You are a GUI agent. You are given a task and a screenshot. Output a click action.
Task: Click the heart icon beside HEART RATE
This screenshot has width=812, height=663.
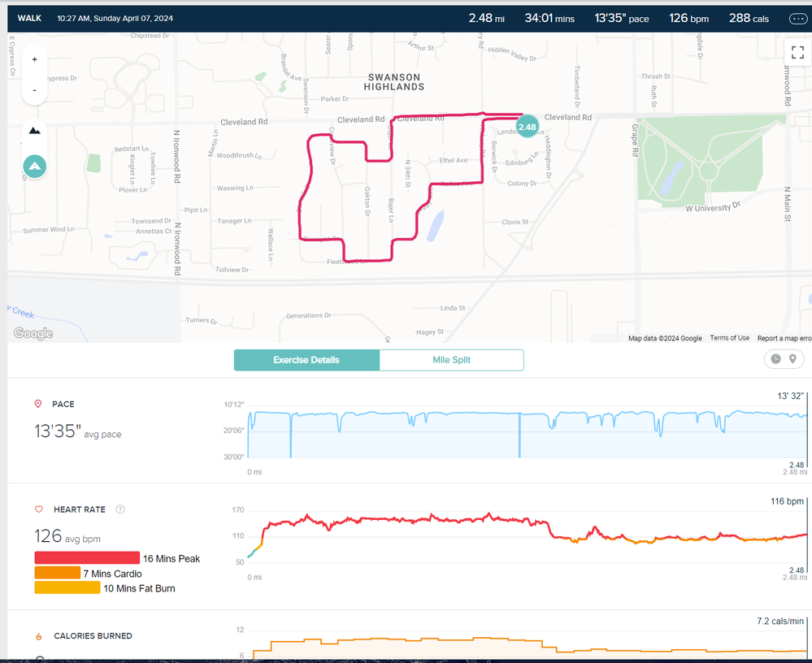(38, 509)
